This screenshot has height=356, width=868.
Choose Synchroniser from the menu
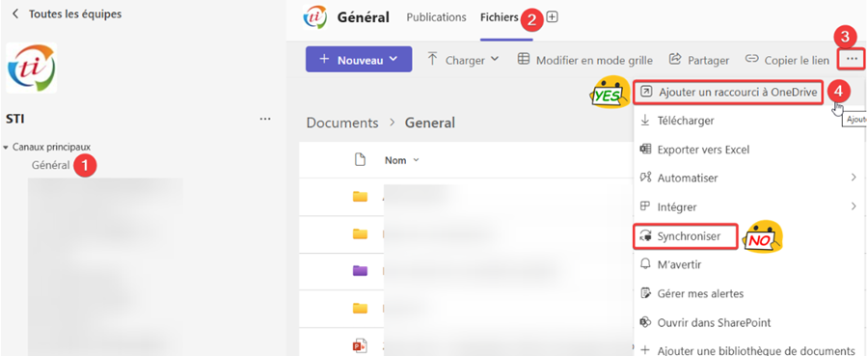[x=686, y=236]
